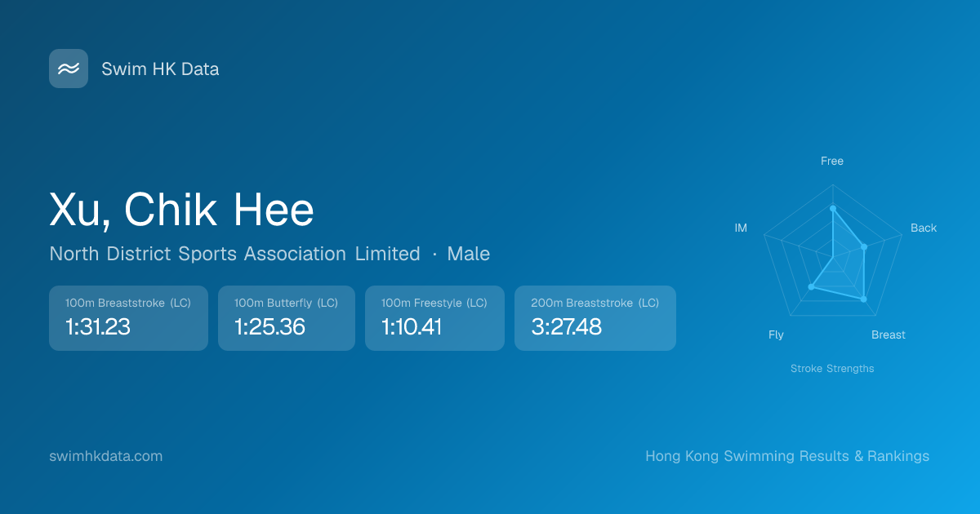Click the Stroke Strengths chart caption
This screenshot has width=980, height=514.
[x=831, y=369]
